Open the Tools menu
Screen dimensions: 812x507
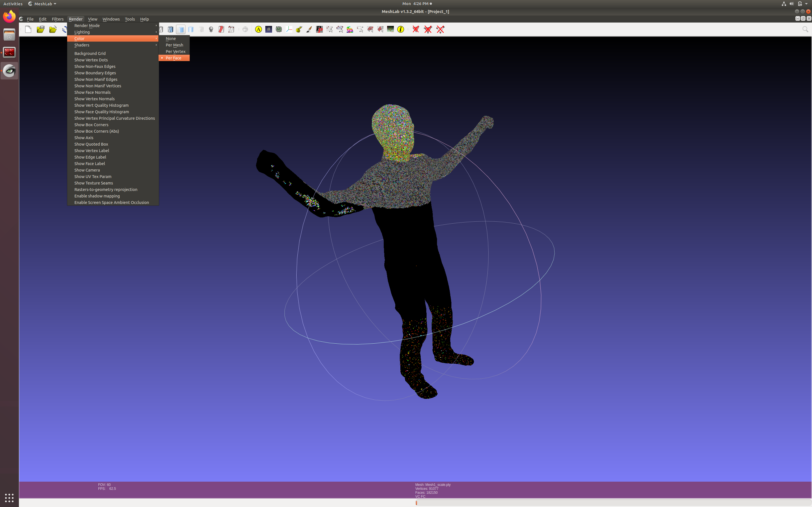point(130,19)
